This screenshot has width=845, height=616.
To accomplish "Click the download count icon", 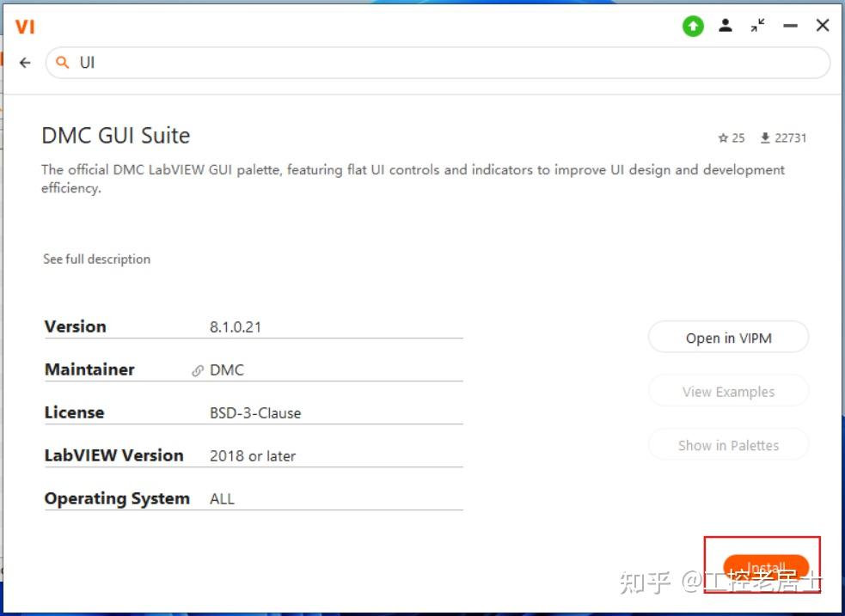I will click(765, 138).
